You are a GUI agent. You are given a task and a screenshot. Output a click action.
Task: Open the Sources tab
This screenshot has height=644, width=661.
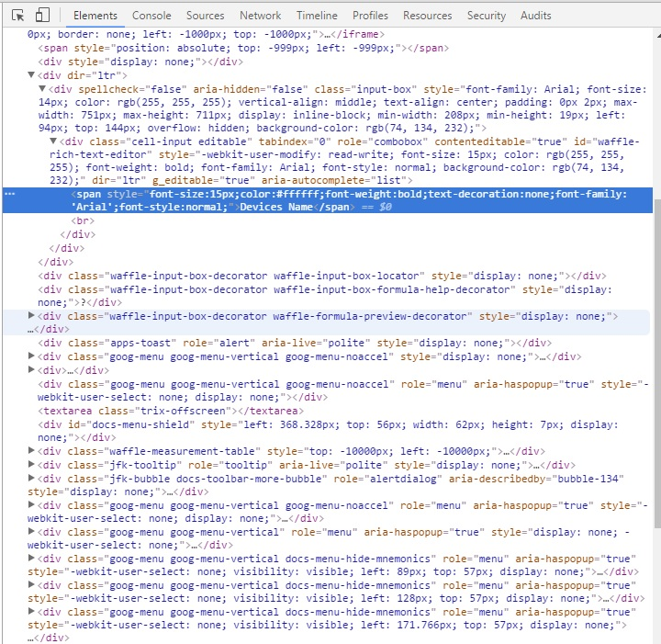[x=206, y=16]
